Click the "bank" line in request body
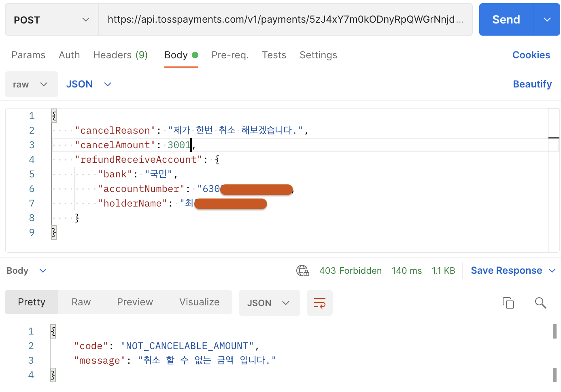This screenshot has width=561, height=392. click(138, 174)
